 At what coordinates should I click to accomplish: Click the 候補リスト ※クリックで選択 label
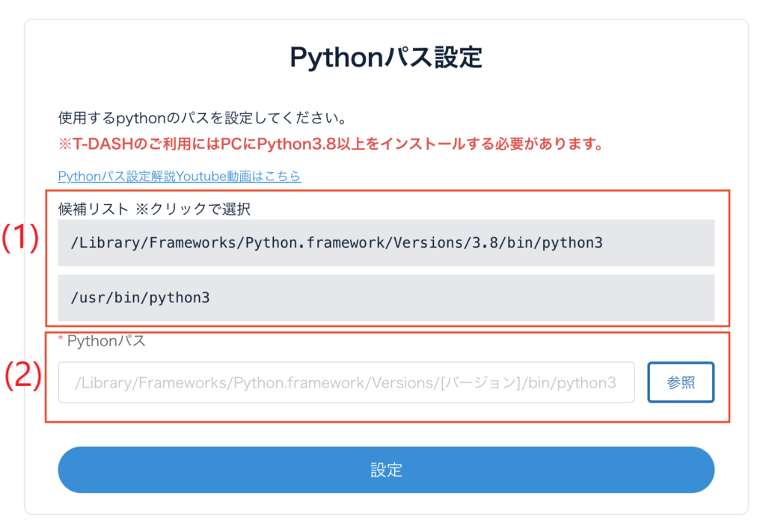click(154, 209)
